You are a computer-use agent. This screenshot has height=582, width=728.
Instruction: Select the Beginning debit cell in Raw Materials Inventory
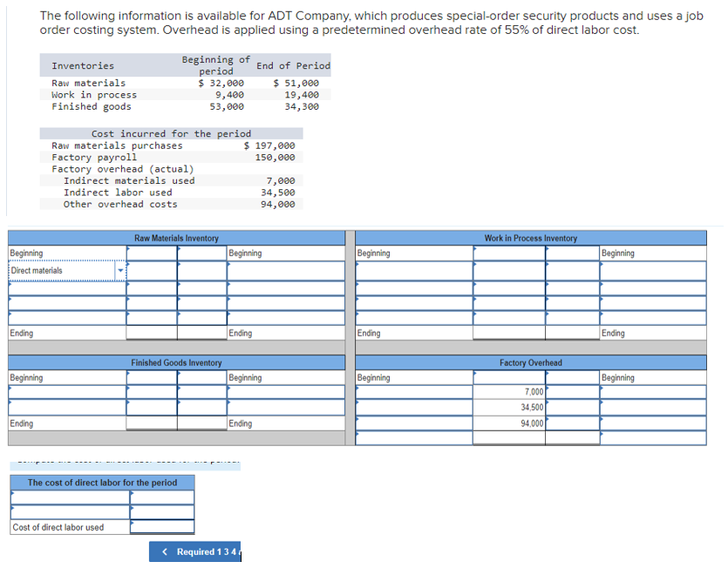click(x=153, y=253)
